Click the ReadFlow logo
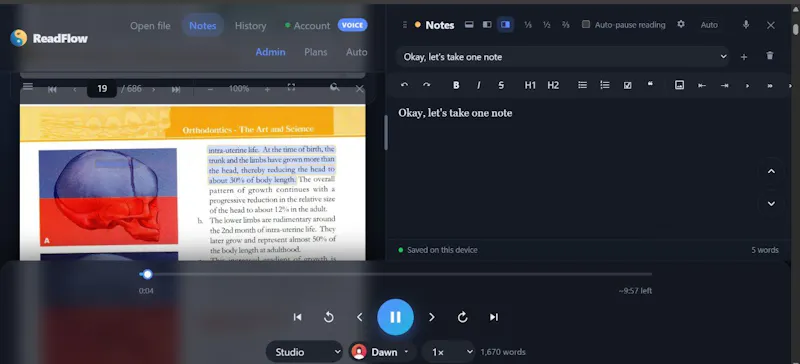 (x=49, y=38)
